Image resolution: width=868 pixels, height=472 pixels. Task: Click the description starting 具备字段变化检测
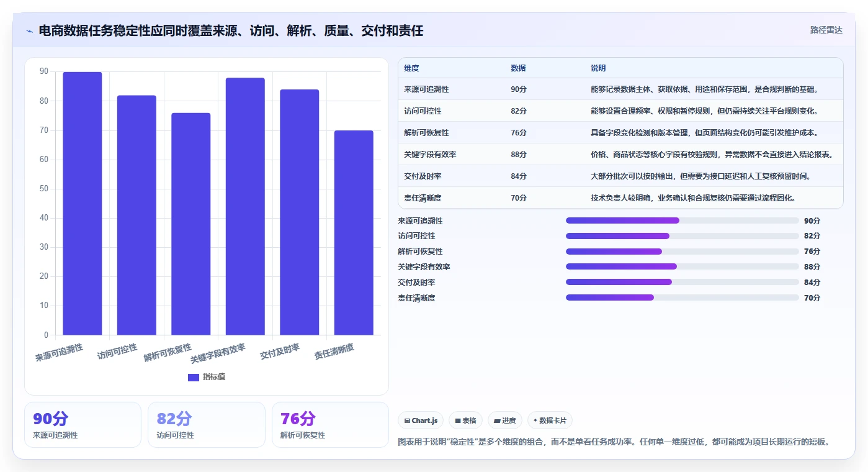coord(704,133)
